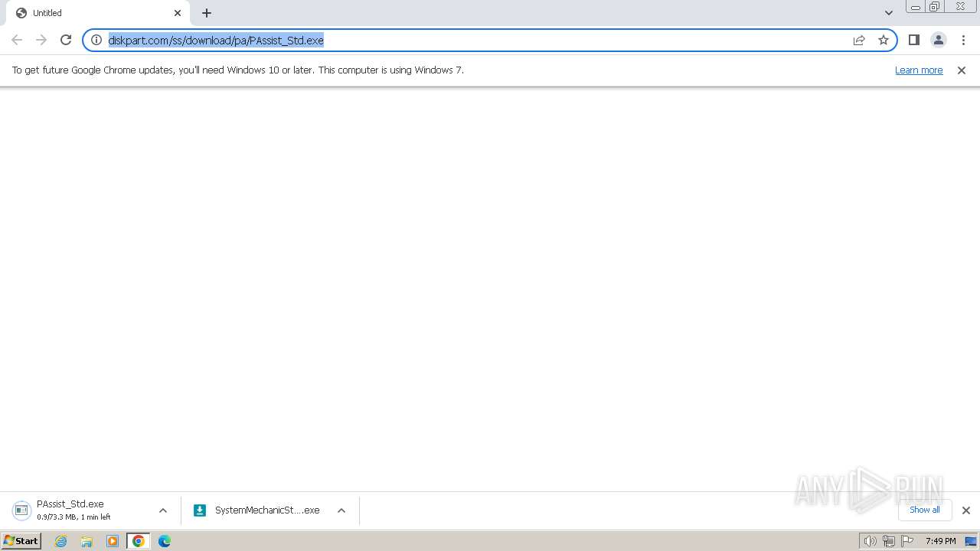Close the Untitled tab
The height and width of the screenshot is (551, 980).
click(178, 13)
